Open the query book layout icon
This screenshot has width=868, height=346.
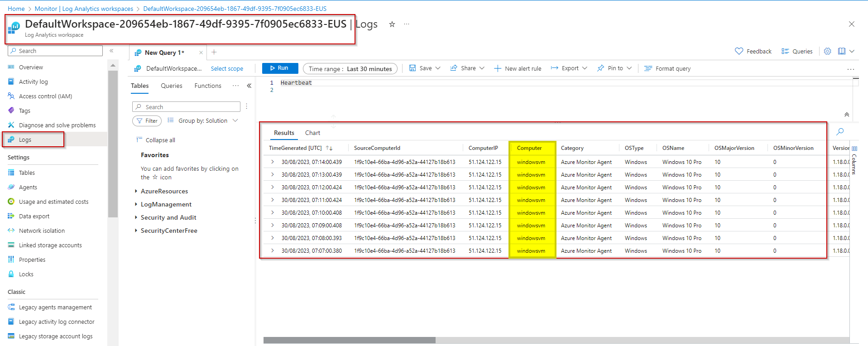pos(842,51)
